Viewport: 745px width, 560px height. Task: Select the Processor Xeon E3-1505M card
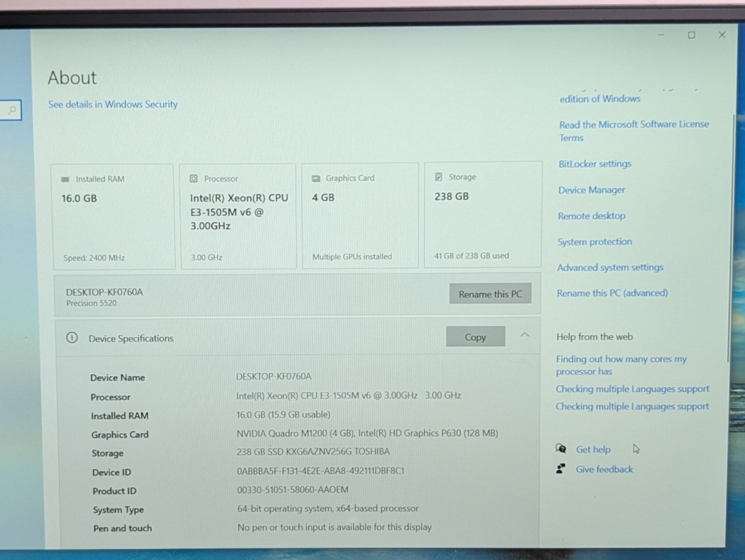238,216
